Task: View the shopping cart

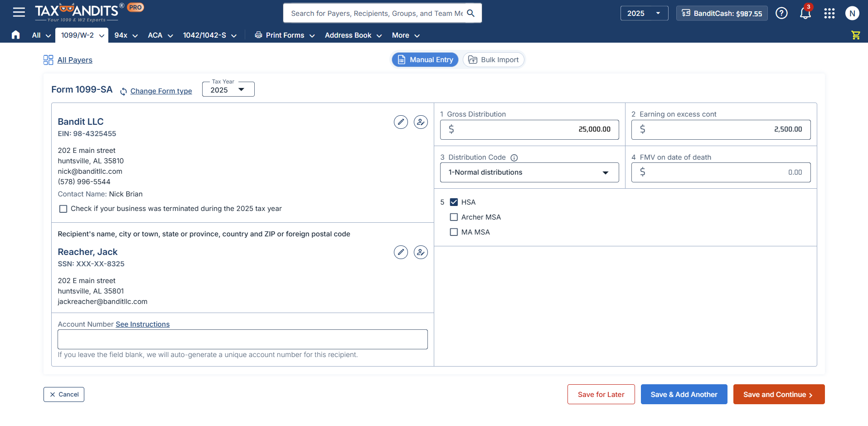Action: [x=855, y=35]
